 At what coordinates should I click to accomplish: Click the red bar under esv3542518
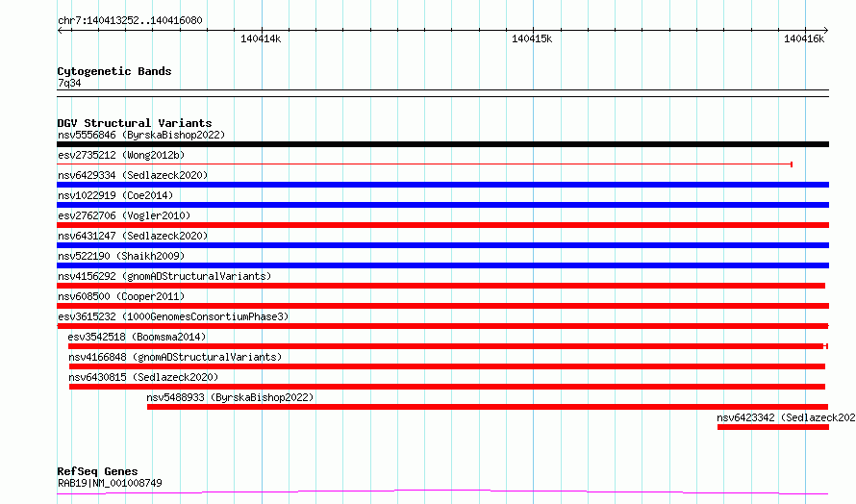448,346
